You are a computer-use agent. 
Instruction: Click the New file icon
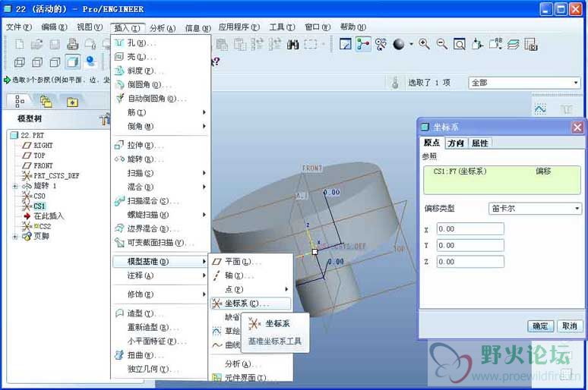tap(19, 45)
